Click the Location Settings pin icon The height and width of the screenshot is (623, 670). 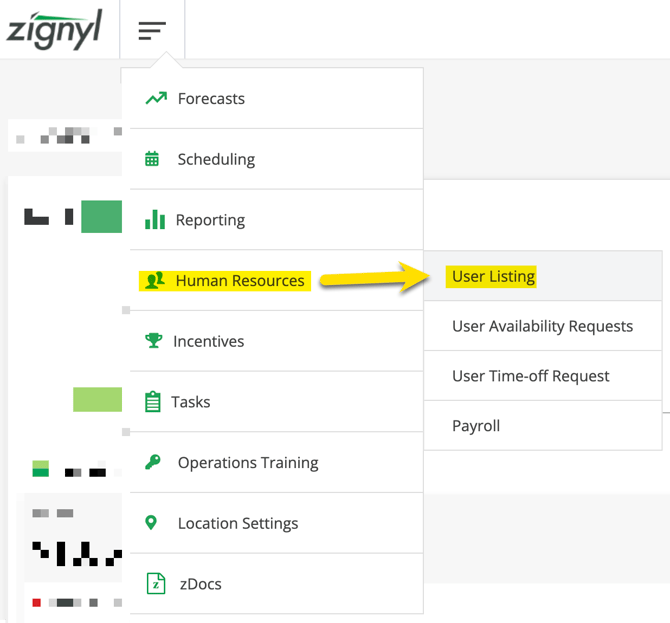point(152,523)
